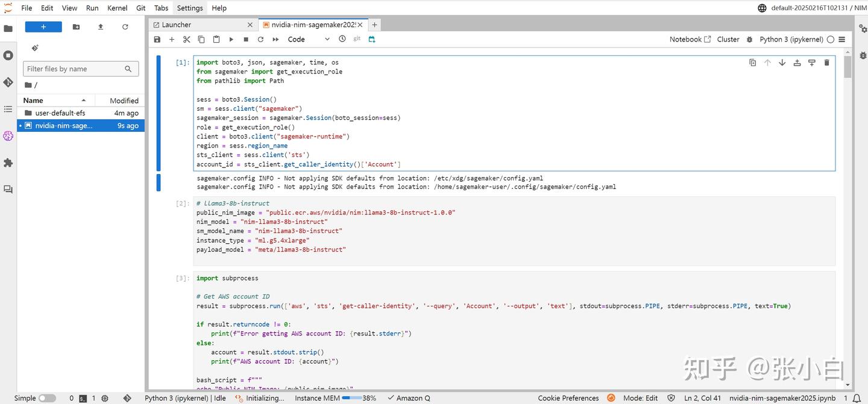Viewport: 868px width, 404px height.
Task: Open the user-default-efs folder
Action: pos(81,113)
